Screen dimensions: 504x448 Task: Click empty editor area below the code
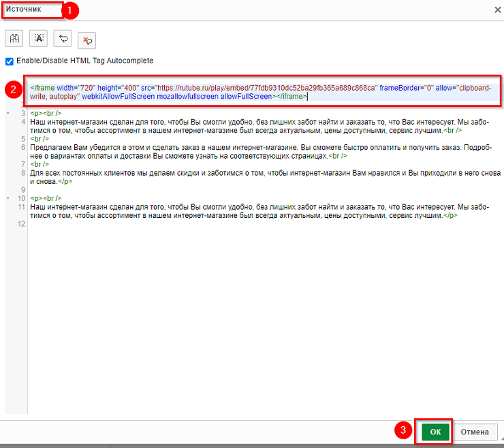pos(259,320)
